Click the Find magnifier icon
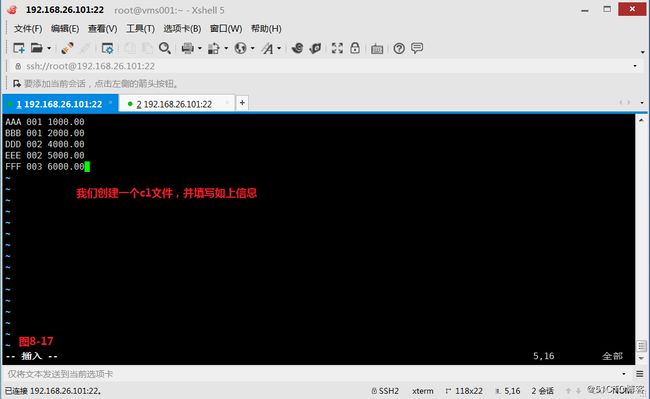This screenshot has height=399, width=650. click(x=165, y=48)
